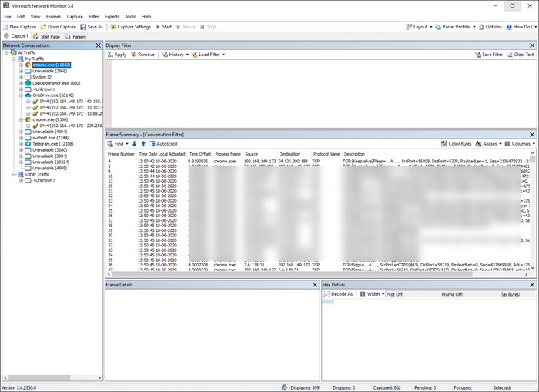Expand the svchost.exe (2244) node

[22, 138]
